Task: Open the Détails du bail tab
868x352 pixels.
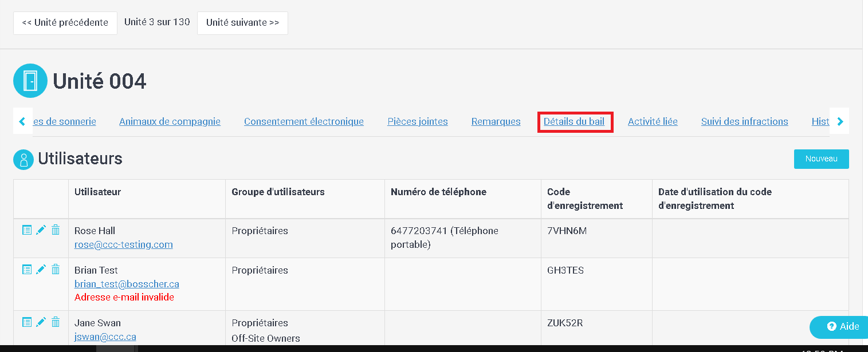Action: (x=574, y=121)
